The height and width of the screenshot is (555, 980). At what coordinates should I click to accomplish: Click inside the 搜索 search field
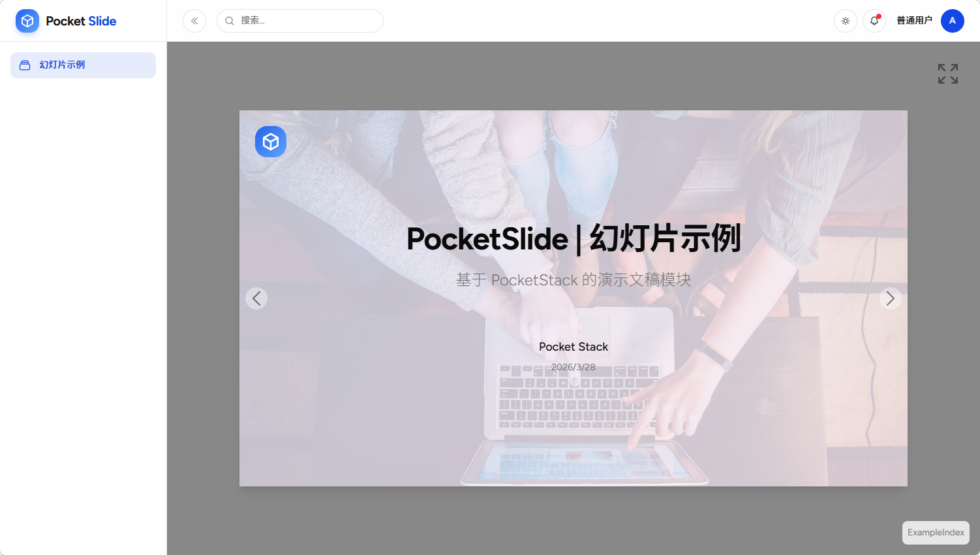tap(300, 20)
